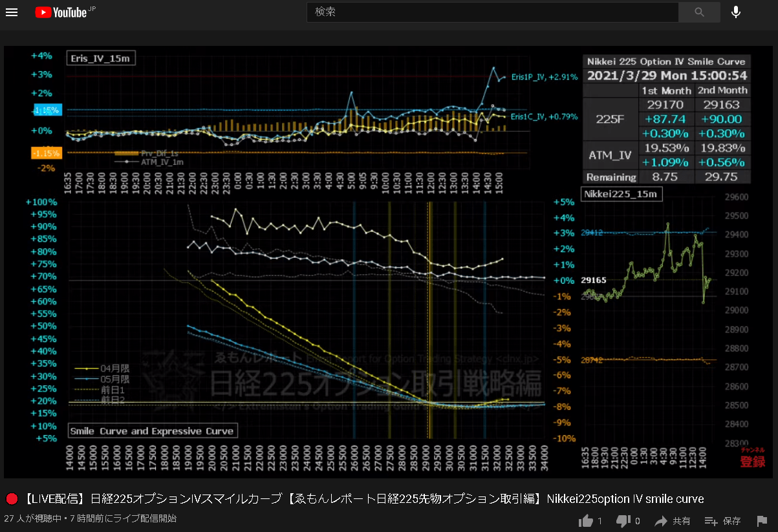
Task: Click the cyan +1.15% axis marker
Action: click(47, 111)
